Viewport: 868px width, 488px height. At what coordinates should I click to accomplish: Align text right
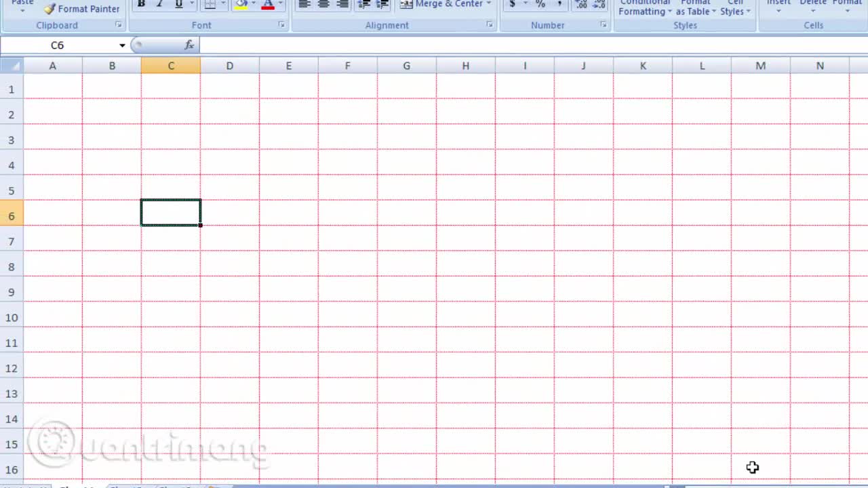(342, 4)
